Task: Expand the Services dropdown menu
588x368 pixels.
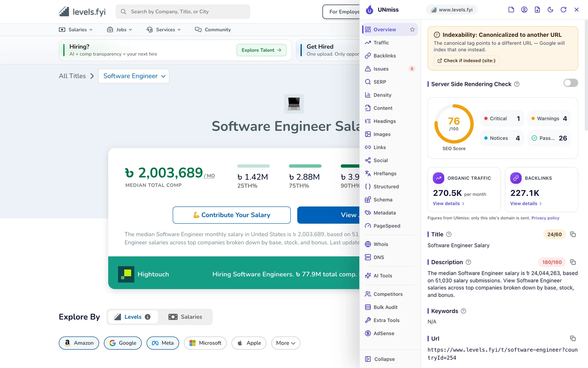Action: (164, 29)
